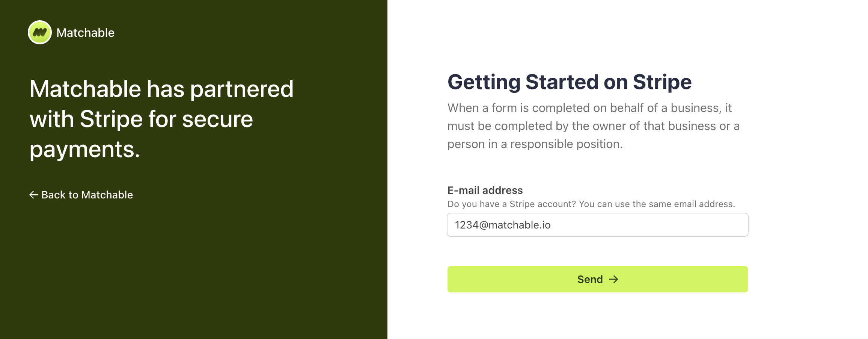This screenshot has width=868, height=339.
Task: Click the E-mail address field label
Action: [x=485, y=190]
